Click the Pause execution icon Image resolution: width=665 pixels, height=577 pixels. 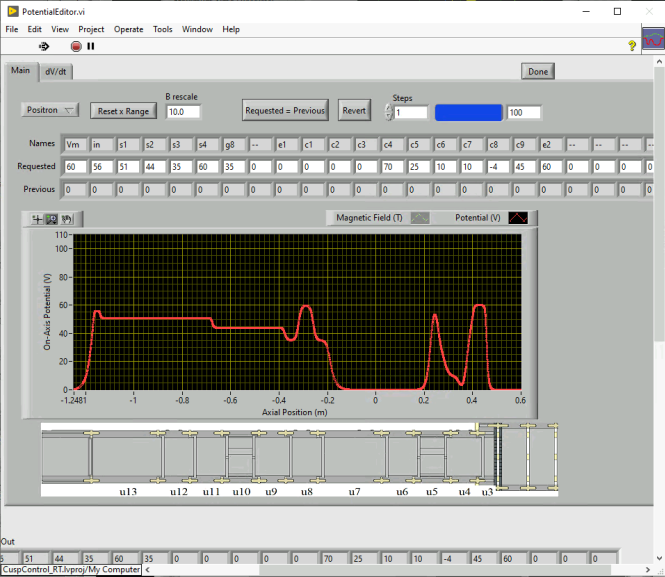[91, 46]
